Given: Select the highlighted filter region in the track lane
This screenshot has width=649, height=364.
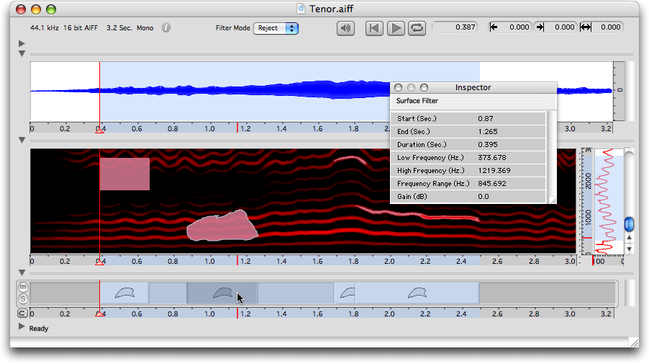Looking at the screenshot, I should coord(222,294).
